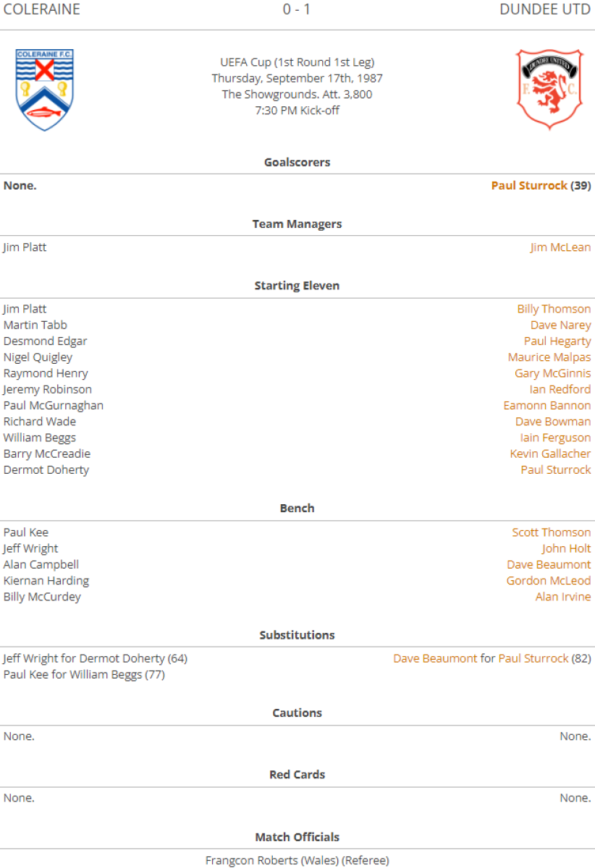Click Gordon McLeod's bench entry
Viewport: 595px width, 868px height.
coord(549,581)
